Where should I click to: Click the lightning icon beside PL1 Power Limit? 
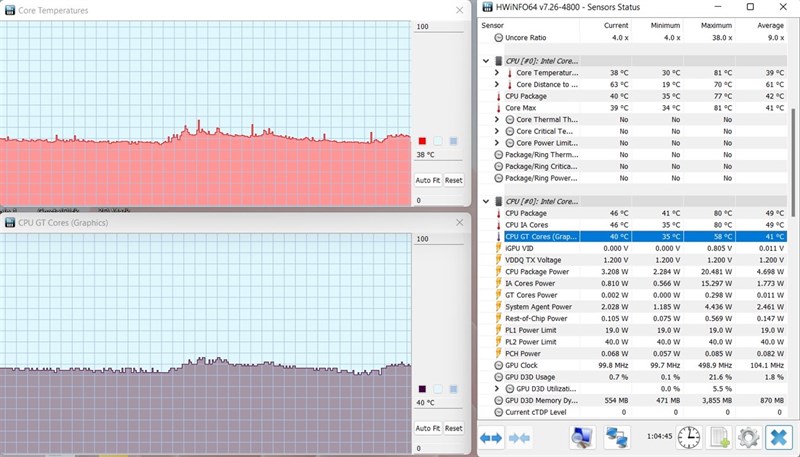point(498,330)
